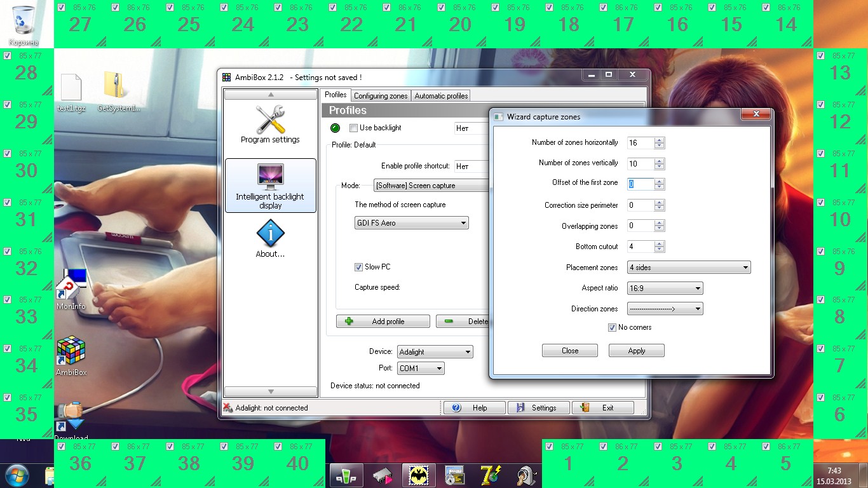
Task: Click the Correction size perimeter field
Action: (641, 205)
